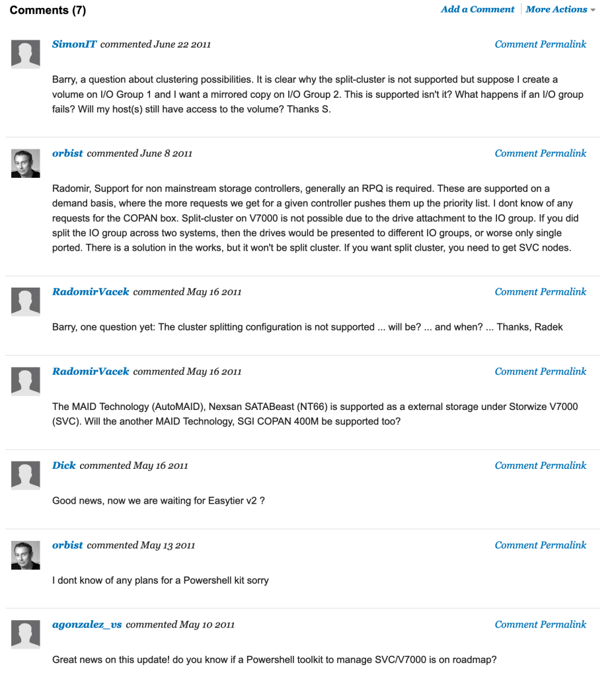Click agonzalez_vs avatar icon
Image resolution: width=616 pixels, height=677 pixels.
(26, 634)
